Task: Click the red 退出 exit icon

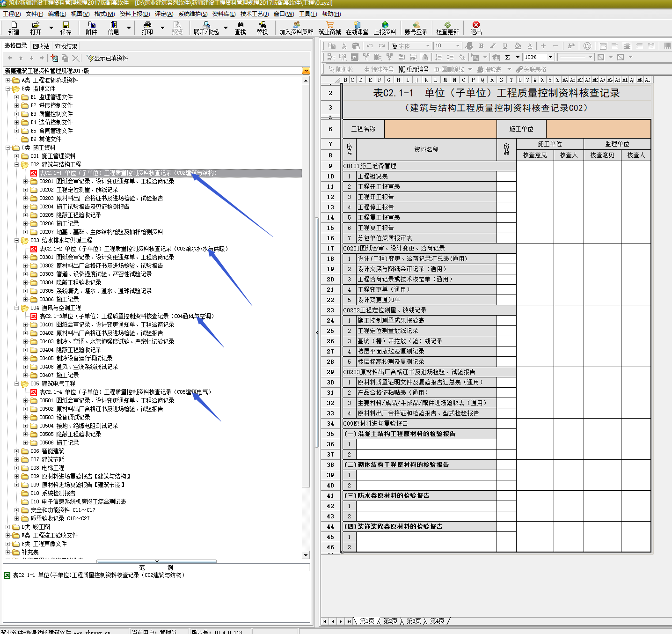Action: (476, 28)
